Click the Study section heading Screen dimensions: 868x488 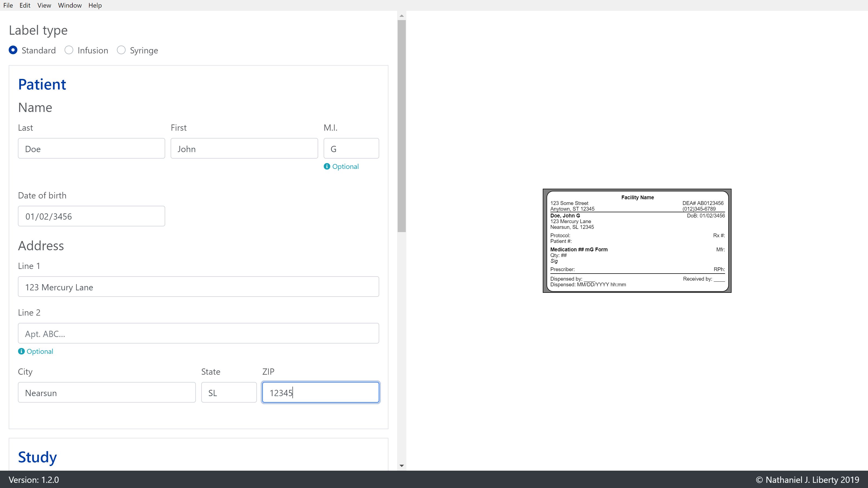[x=37, y=457]
